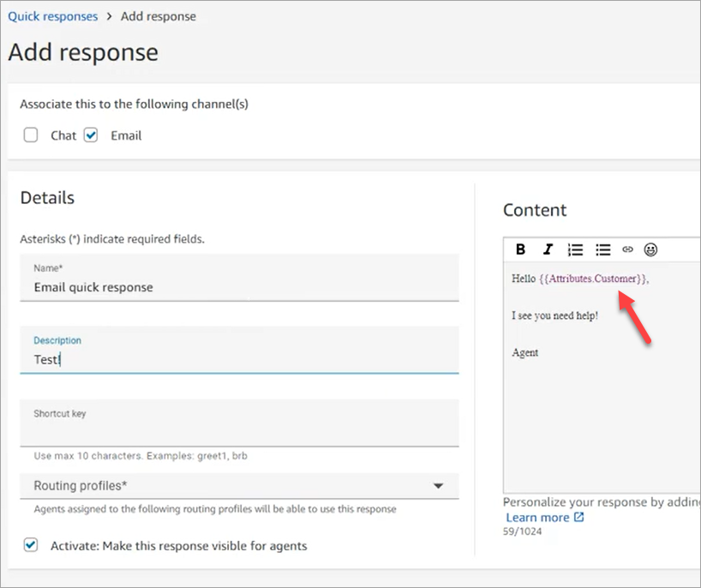Viewport: 701px width, 588px height.
Task: Focus the Description text field
Action: (x=239, y=360)
